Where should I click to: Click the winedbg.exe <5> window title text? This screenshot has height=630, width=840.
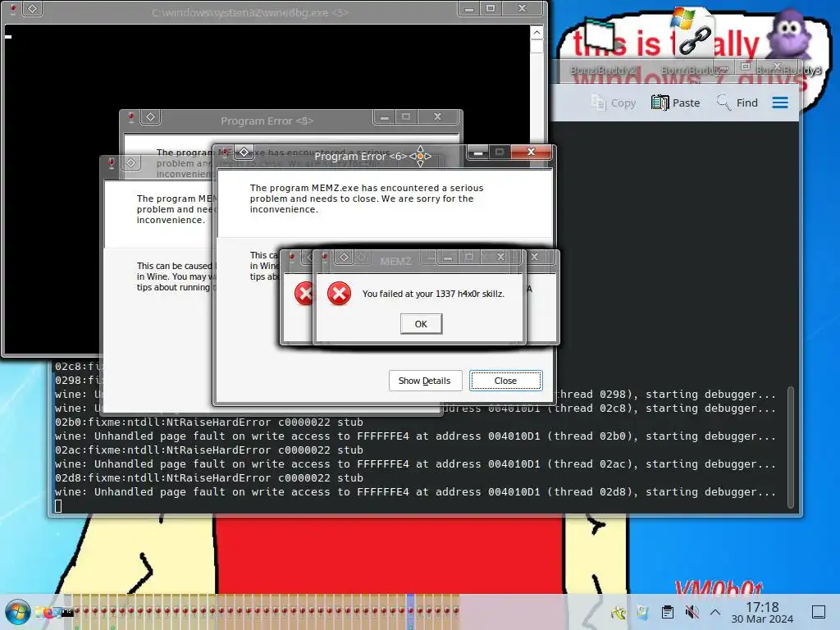coord(250,12)
